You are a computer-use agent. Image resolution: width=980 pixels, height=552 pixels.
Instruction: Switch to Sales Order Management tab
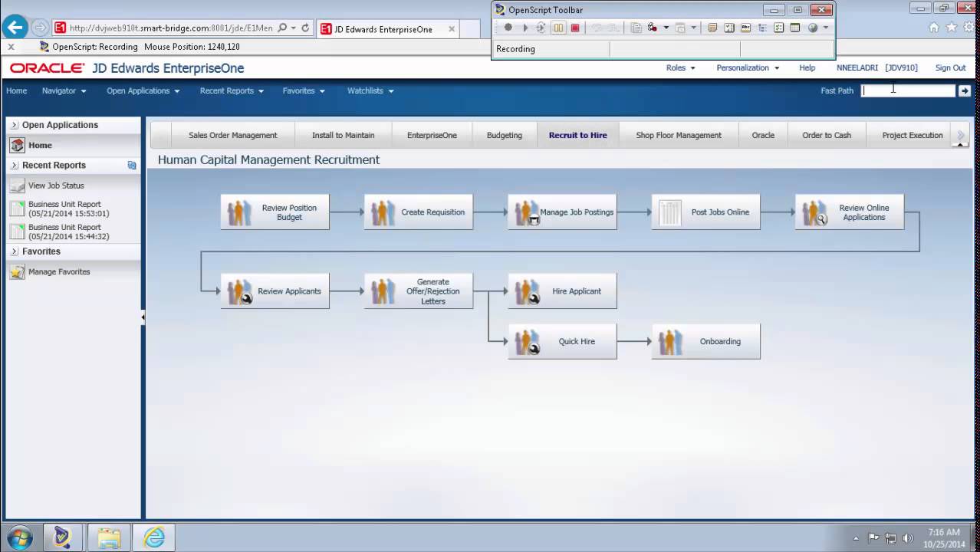(x=233, y=135)
